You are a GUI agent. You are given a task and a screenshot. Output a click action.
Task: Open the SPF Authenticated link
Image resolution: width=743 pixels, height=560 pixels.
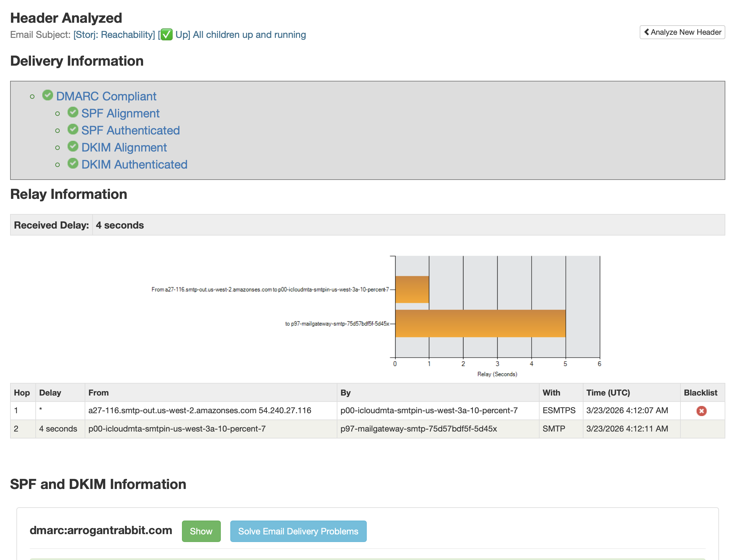click(130, 131)
